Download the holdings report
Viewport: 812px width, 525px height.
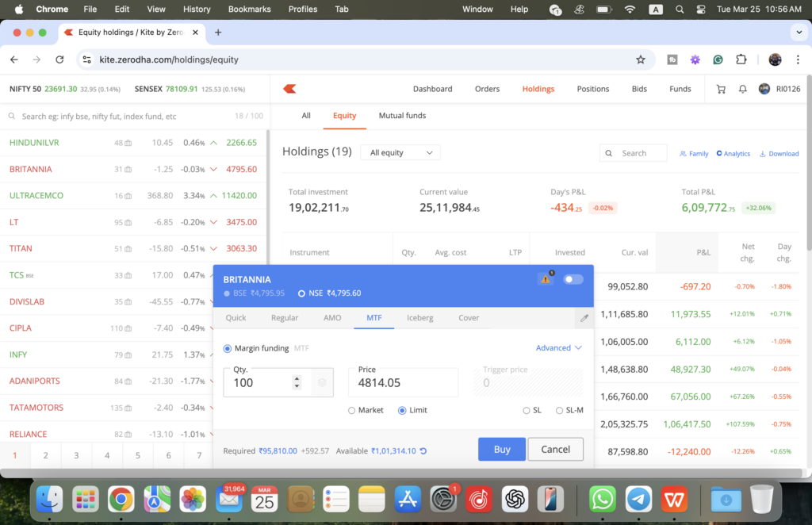(x=779, y=154)
